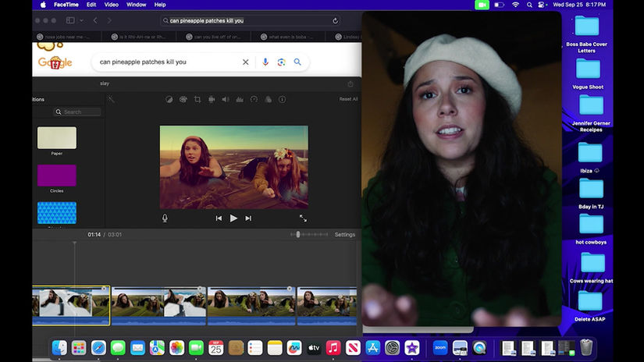
Task: Open the noise reduction equalizer tool
Action: coord(240,99)
